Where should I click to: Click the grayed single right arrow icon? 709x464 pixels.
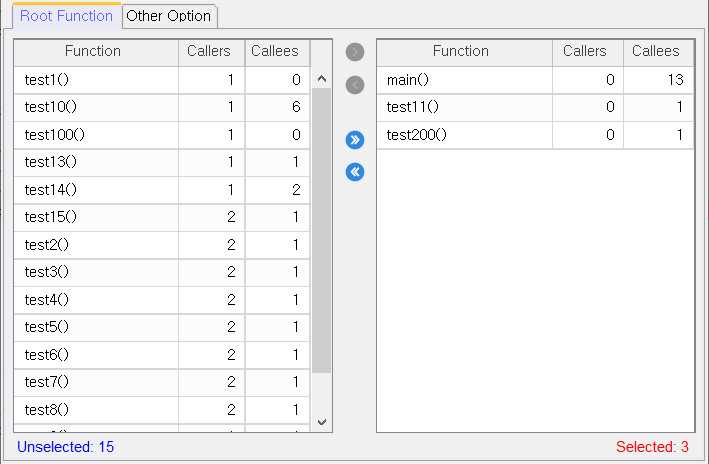point(355,52)
